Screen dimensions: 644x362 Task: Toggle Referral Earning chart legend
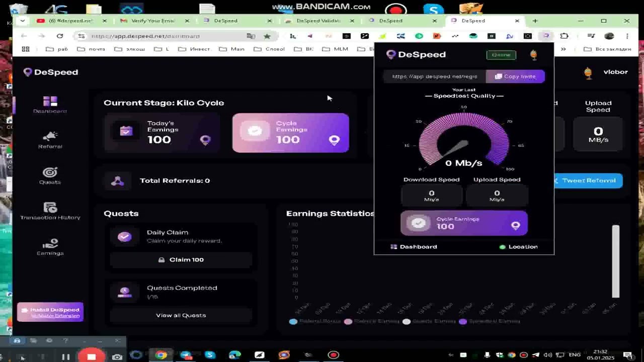(x=371, y=321)
